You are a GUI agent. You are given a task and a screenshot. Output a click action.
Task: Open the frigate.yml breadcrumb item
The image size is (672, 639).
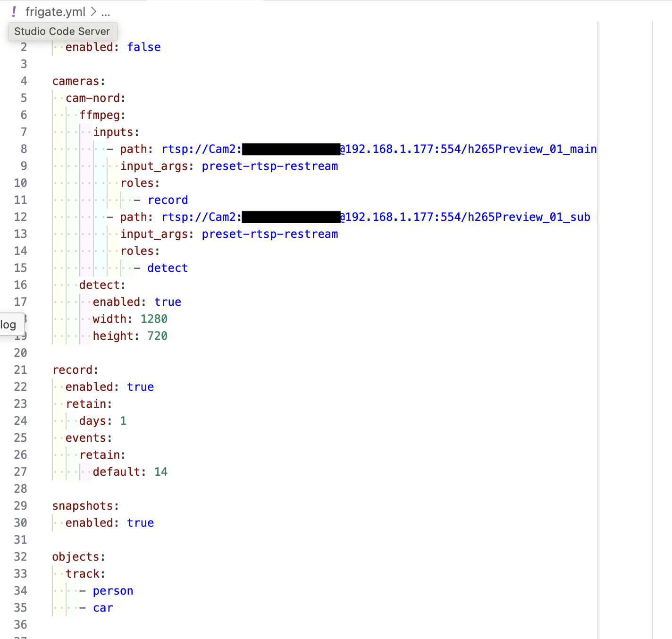pos(55,12)
